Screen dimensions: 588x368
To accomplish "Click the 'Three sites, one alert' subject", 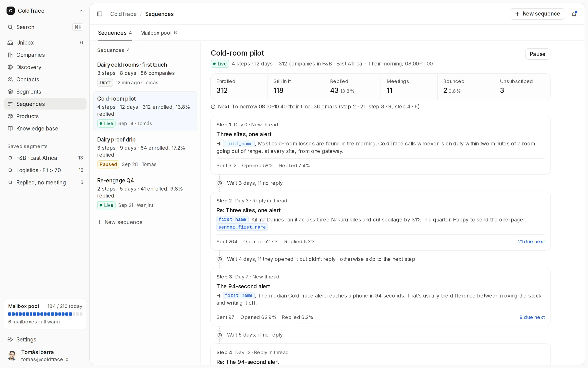I will pos(244,134).
